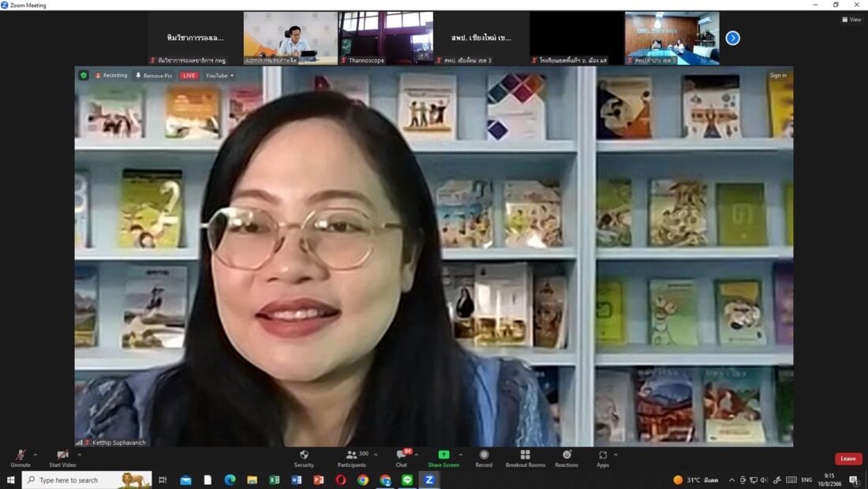Open the Participants panel
868x489 pixels.
(351, 457)
